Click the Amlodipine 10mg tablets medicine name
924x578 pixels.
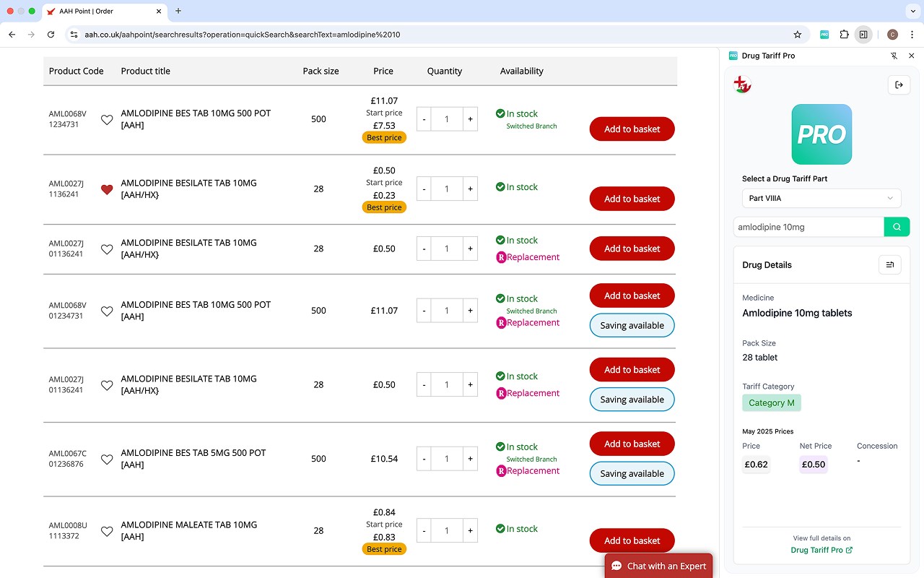click(x=797, y=313)
